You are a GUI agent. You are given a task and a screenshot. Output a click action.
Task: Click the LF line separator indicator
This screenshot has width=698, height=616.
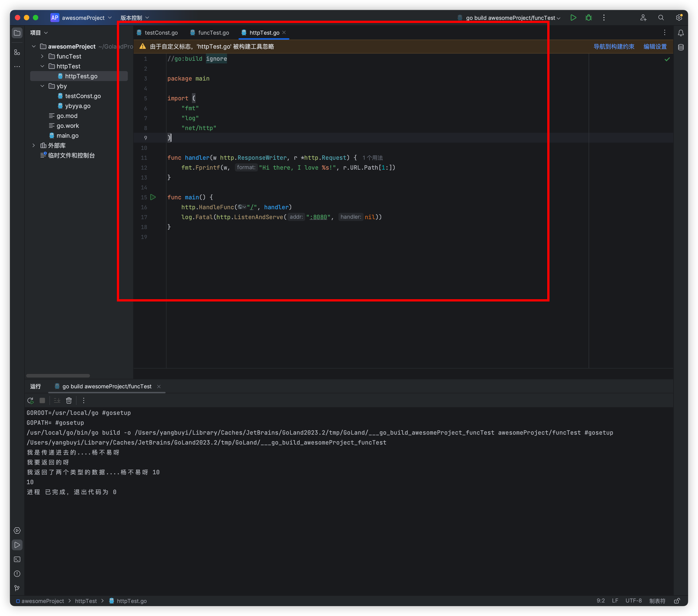[615, 601]
